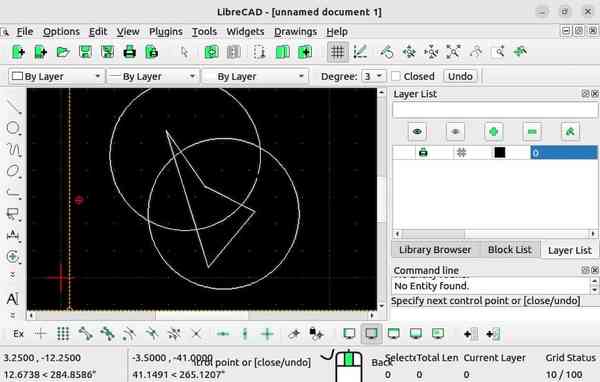Check the Closed checkbox

coord(396,76)
